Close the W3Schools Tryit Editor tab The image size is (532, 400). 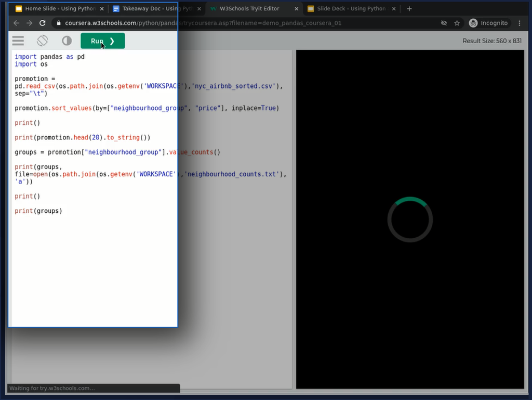click(x=297, y=9)
